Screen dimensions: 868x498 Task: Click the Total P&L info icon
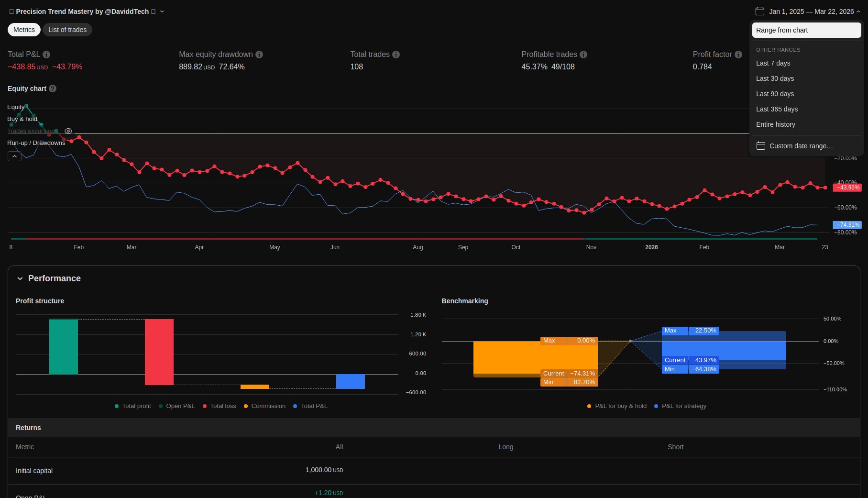46,55
